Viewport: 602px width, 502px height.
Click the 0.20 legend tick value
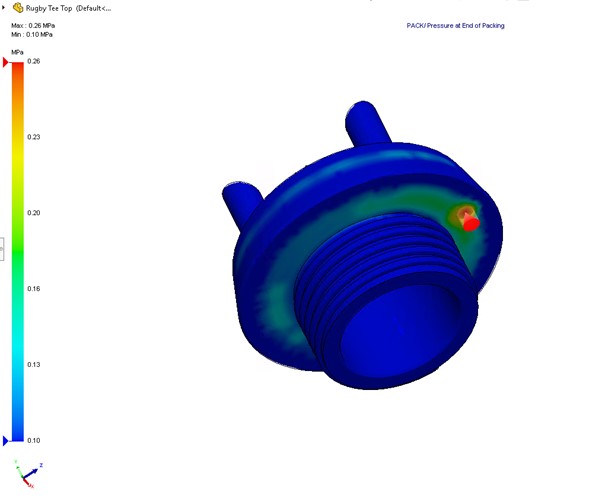pyautogui.click(x=34, y=213)
